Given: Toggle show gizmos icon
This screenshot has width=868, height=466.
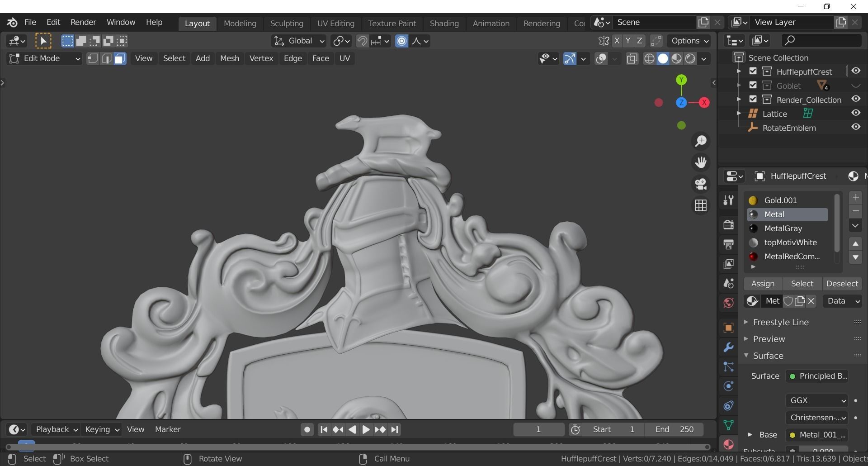Looking at the screenshot, I should click(x=570, y=59).
